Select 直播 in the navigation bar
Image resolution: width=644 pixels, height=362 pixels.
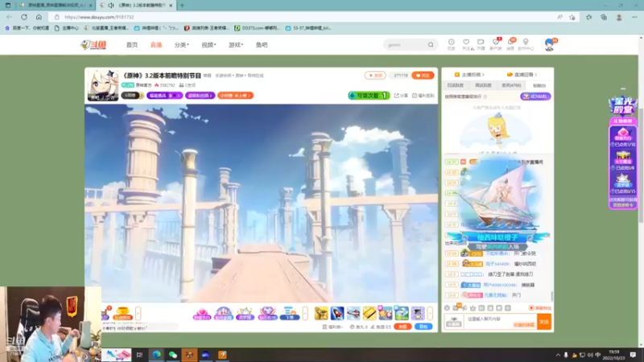click(156, 45)
